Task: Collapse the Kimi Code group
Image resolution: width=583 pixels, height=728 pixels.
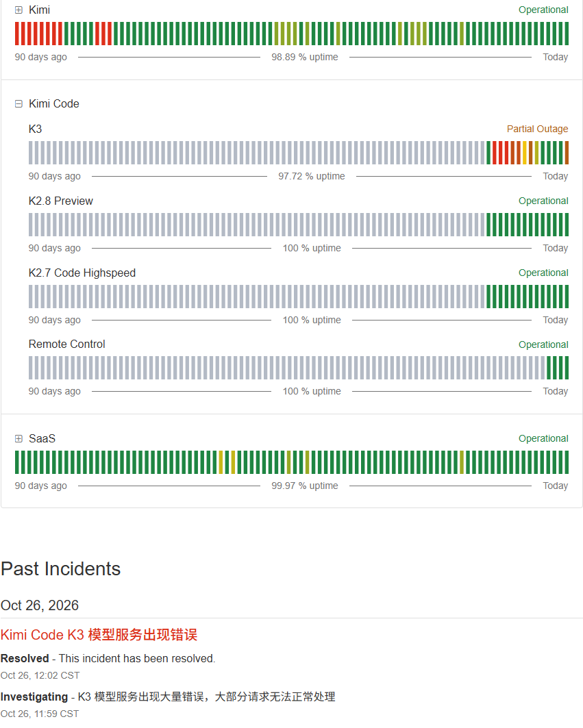Action: click(18, 103)
